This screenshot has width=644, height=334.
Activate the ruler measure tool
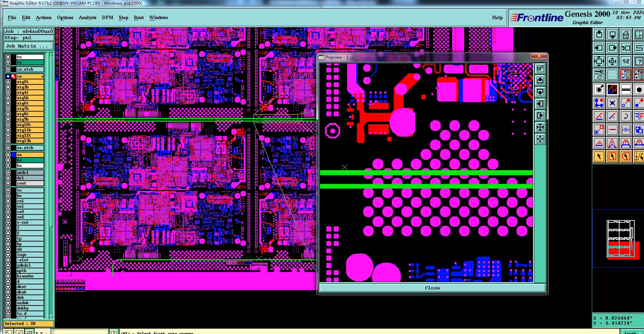coord(626,89)
